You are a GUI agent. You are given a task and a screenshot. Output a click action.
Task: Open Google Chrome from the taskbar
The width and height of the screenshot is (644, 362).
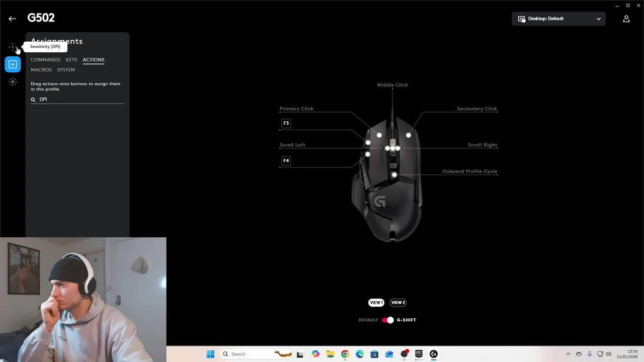click(345, 354)
